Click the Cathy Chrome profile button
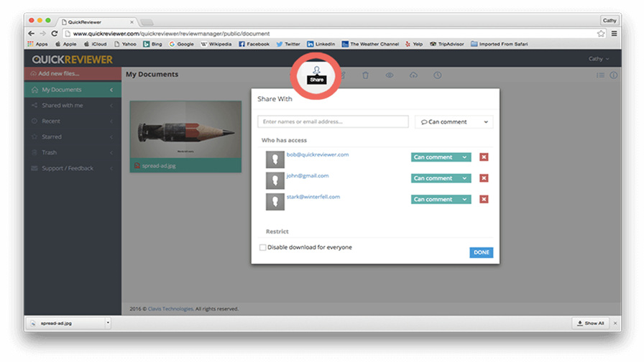The image size is (644, 362). (x=609, y=20)
